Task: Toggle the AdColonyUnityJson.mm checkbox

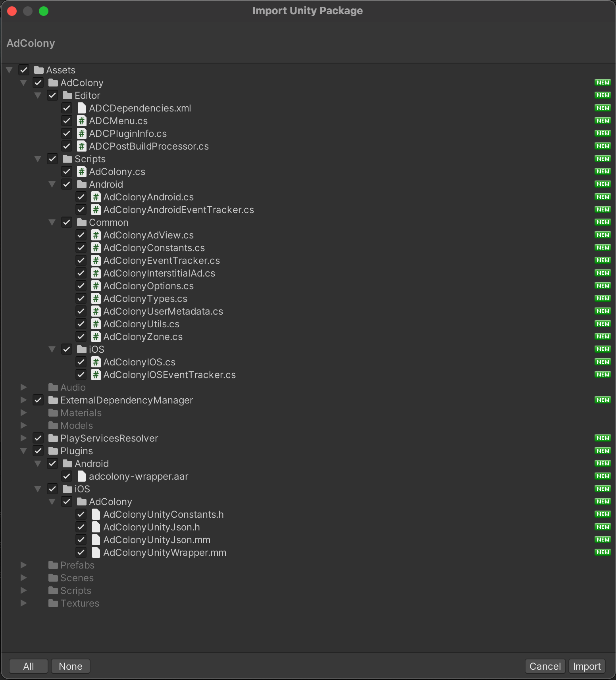Action: click(81, 540)
